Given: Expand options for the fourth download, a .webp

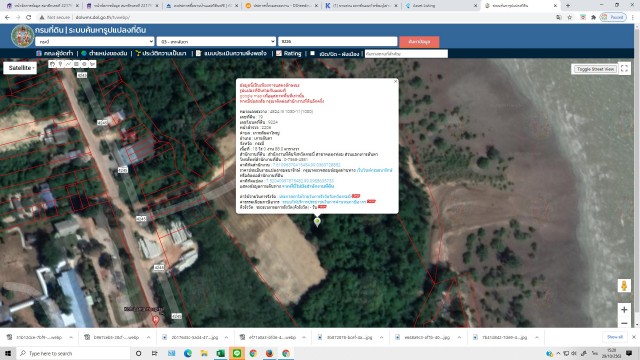Looking at the screenshot, I should point(304,338).
